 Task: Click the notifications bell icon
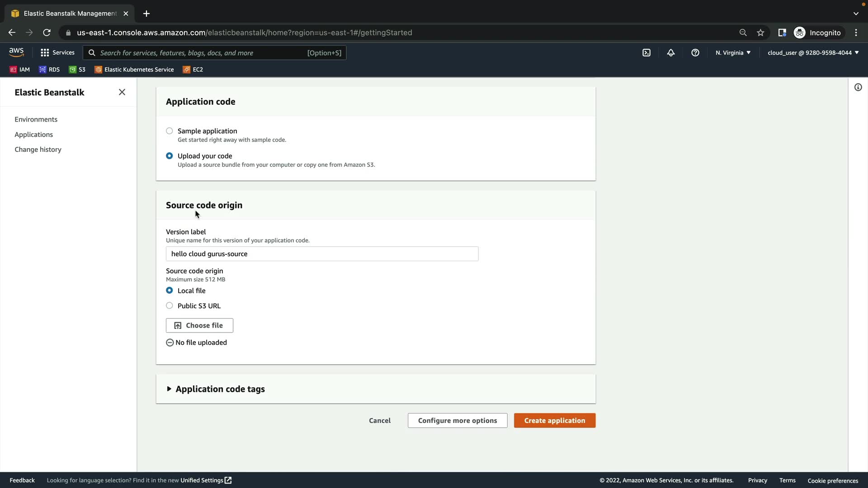[x=671, y=53]
